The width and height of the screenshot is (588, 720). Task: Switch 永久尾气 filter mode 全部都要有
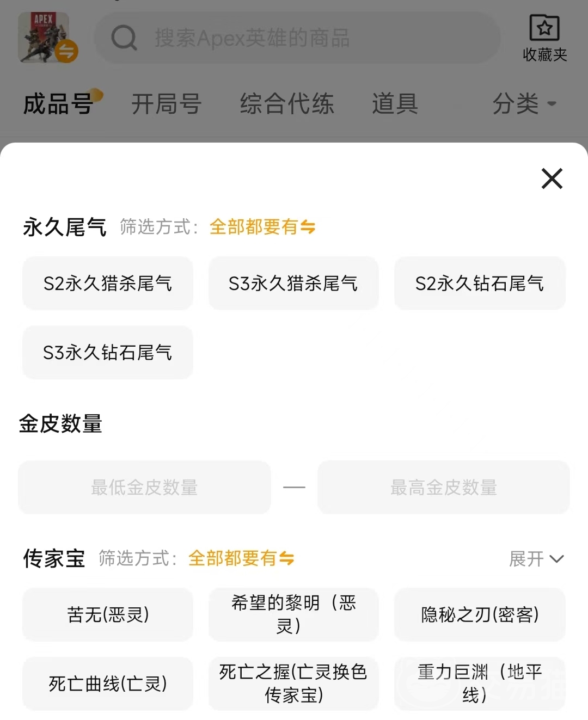[262, 227]
